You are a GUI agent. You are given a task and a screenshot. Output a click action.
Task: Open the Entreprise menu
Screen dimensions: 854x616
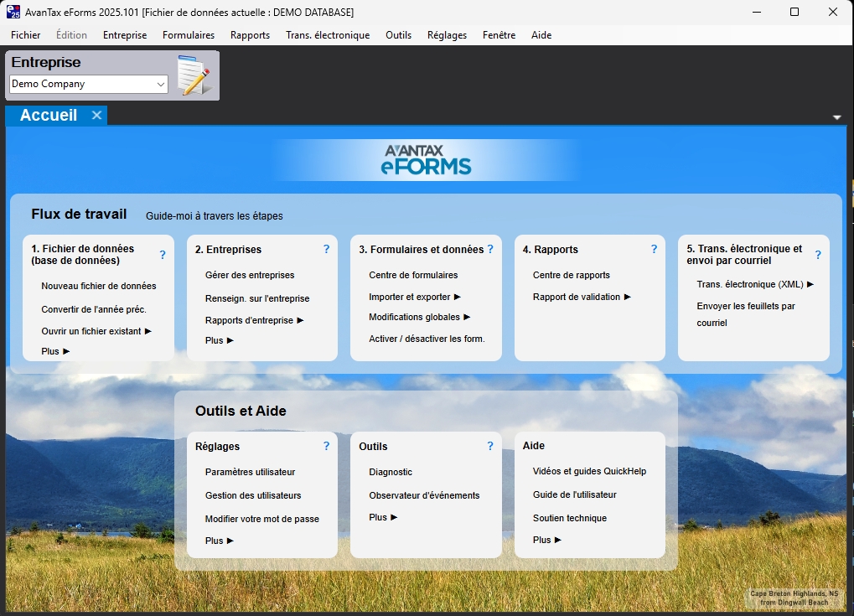coord(125,35)
